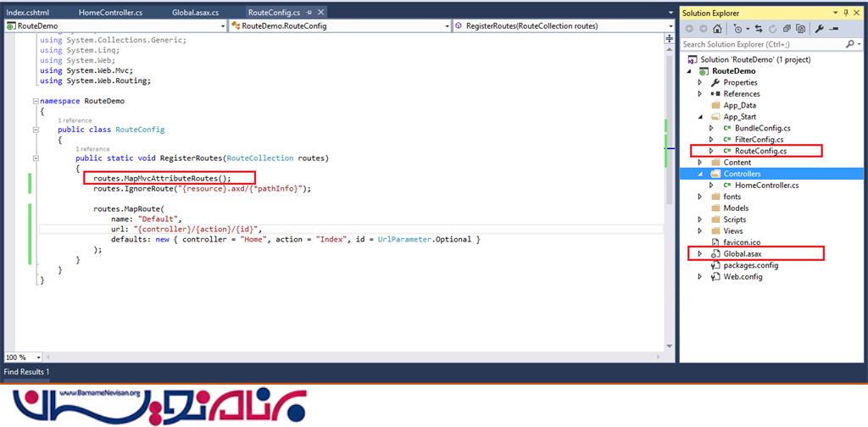Click the Collapse All icon in Solution Explorer

coord(786,29)
